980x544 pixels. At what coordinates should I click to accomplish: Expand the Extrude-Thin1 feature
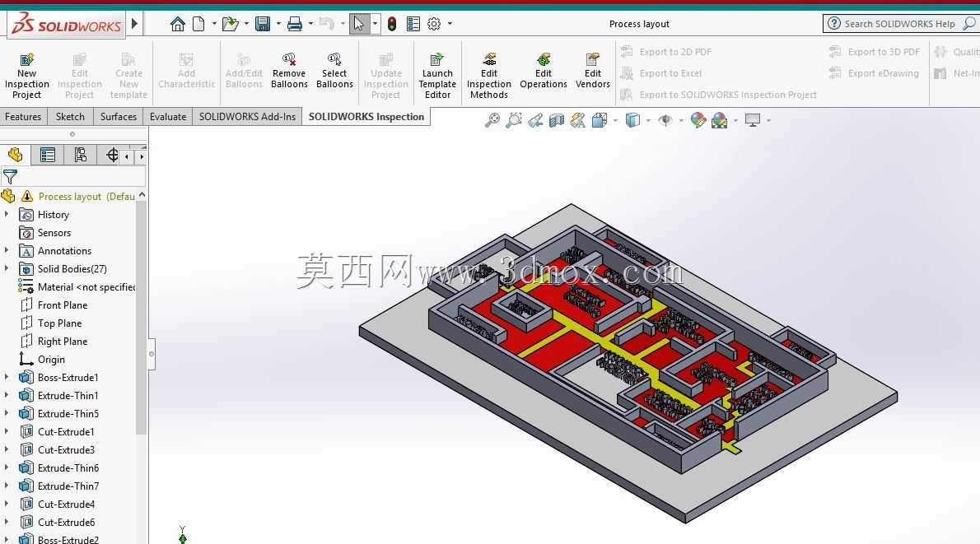(x=7, y=395)
